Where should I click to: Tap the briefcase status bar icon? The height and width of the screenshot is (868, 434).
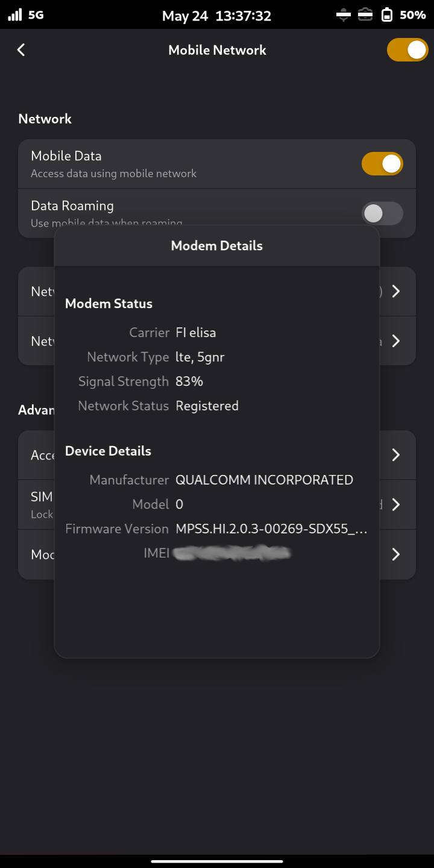pyautogui.click(x=365, y=15)
